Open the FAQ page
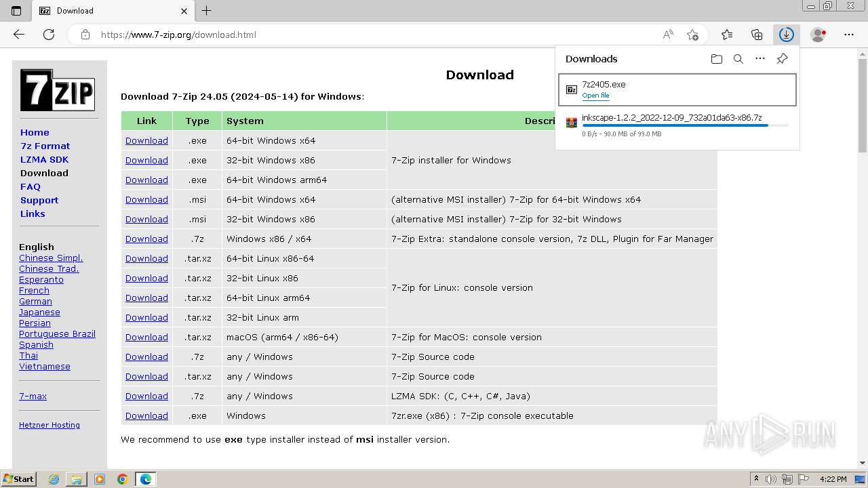This screenshot has height=488, width=868. point(31,186)
